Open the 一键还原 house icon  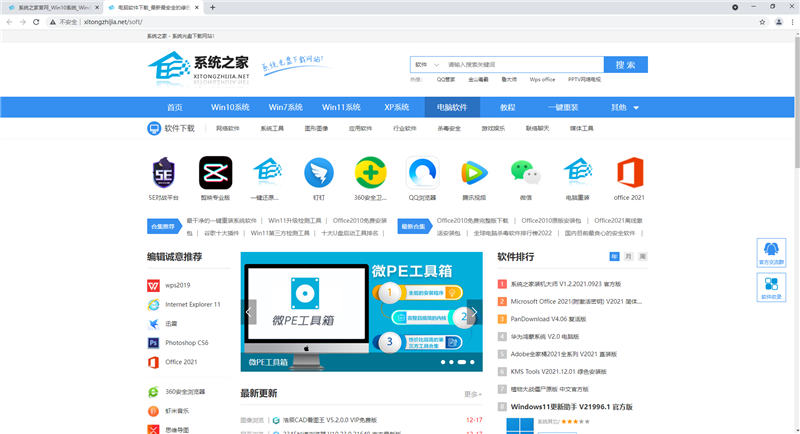[267, 172]
